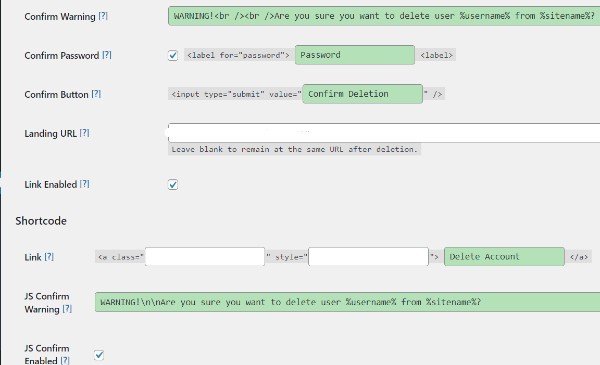Open help for Shortcode Link

pos(49,257)
